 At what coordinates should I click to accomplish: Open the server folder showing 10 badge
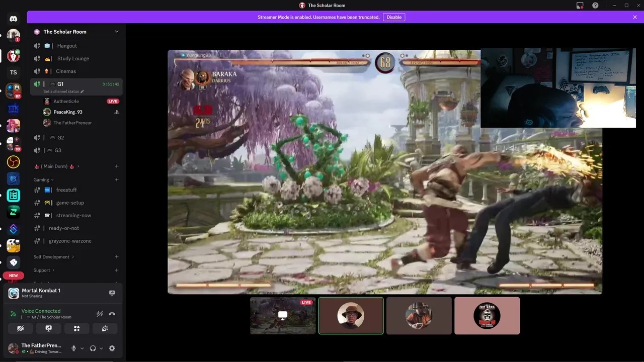[x=14, y=144]
